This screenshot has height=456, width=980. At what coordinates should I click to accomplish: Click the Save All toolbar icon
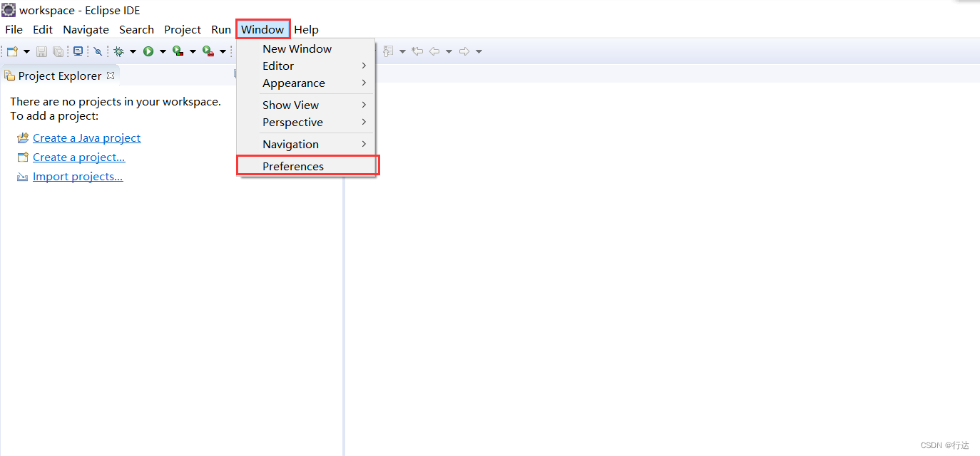tap(58, 51)
